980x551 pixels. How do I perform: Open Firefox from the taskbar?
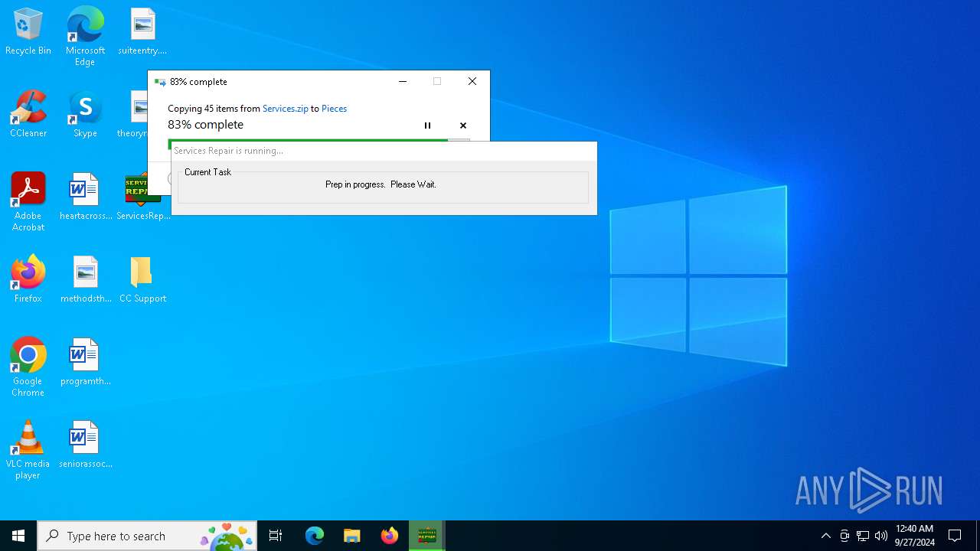tap(390, 536)
